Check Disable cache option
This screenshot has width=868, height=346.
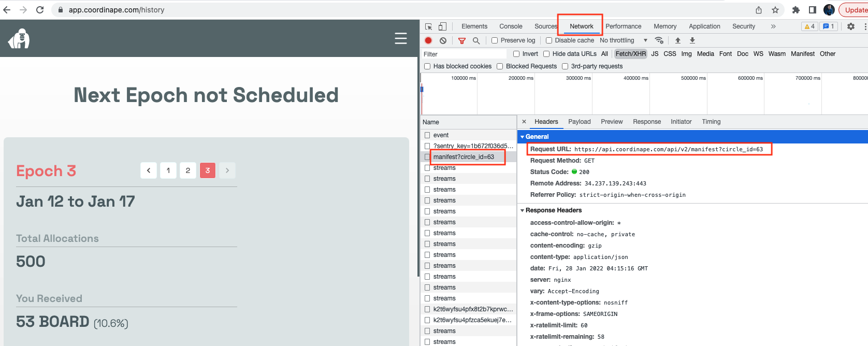click(549, 40)
